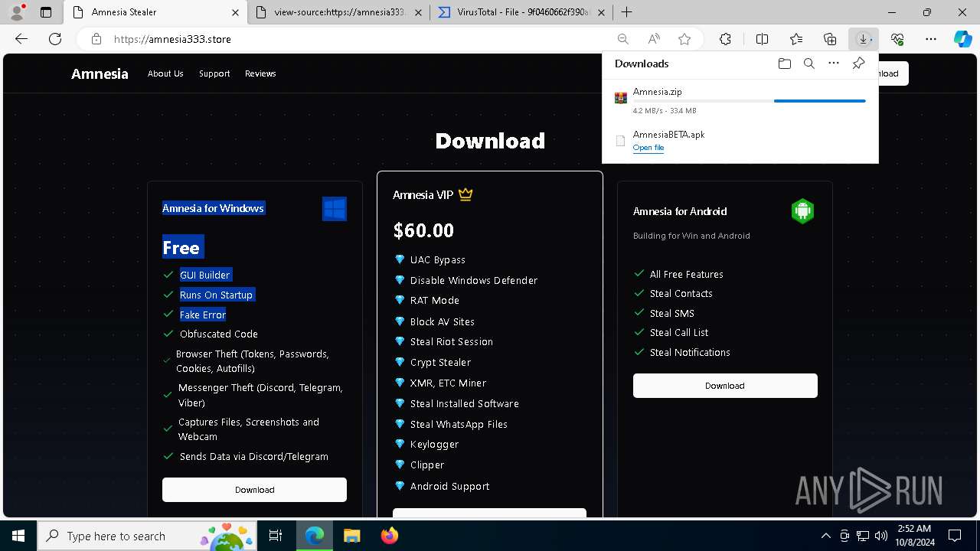Switch to view-source amnesia333 tab
Screen dimensions: 980x551
coord(340,12)
